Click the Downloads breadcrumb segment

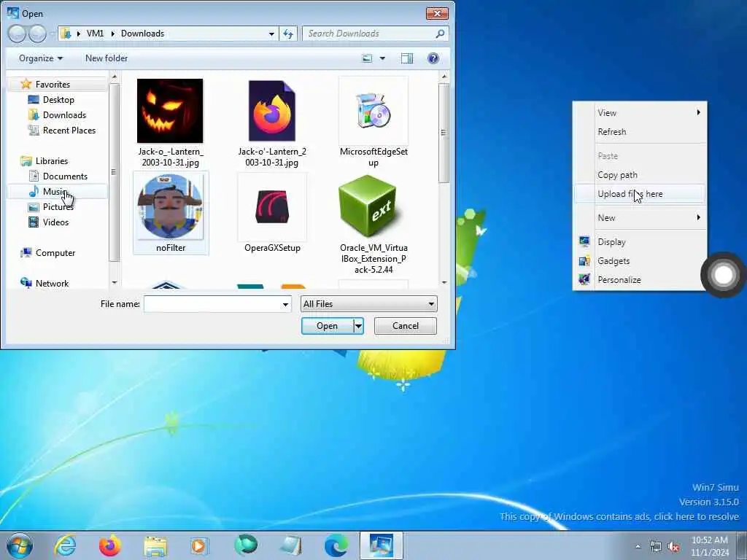pyautogui.click(x=142, y=34)
